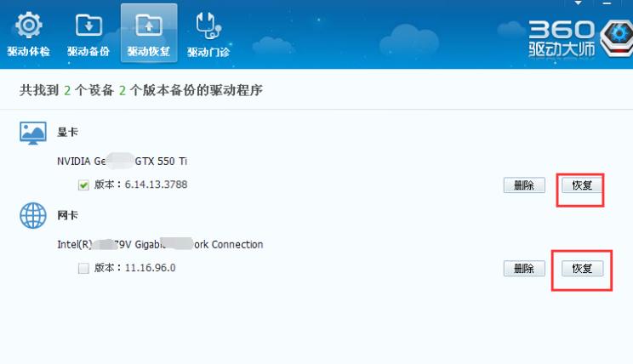Switch to the 驱动备份 tab
633x364 pixels.
pos(88,34)
